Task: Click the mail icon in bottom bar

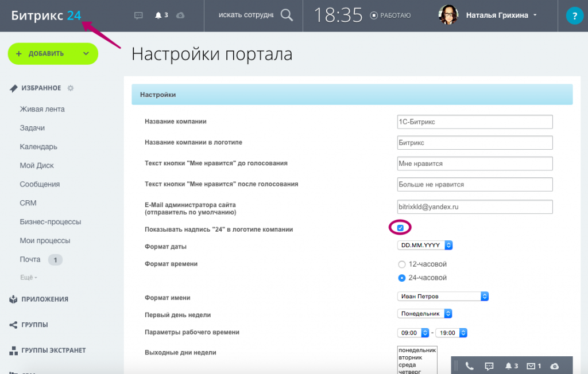Action: [x=531, y=366]
